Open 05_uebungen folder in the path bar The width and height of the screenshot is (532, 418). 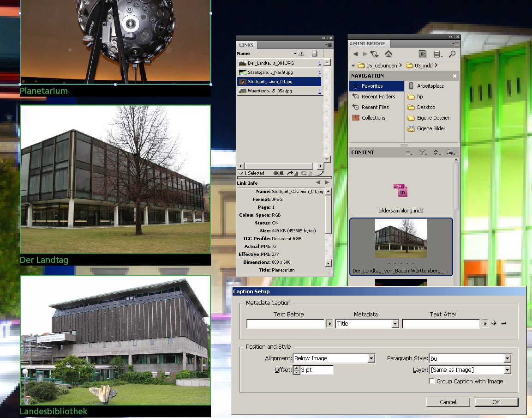[x=377, y=66]
